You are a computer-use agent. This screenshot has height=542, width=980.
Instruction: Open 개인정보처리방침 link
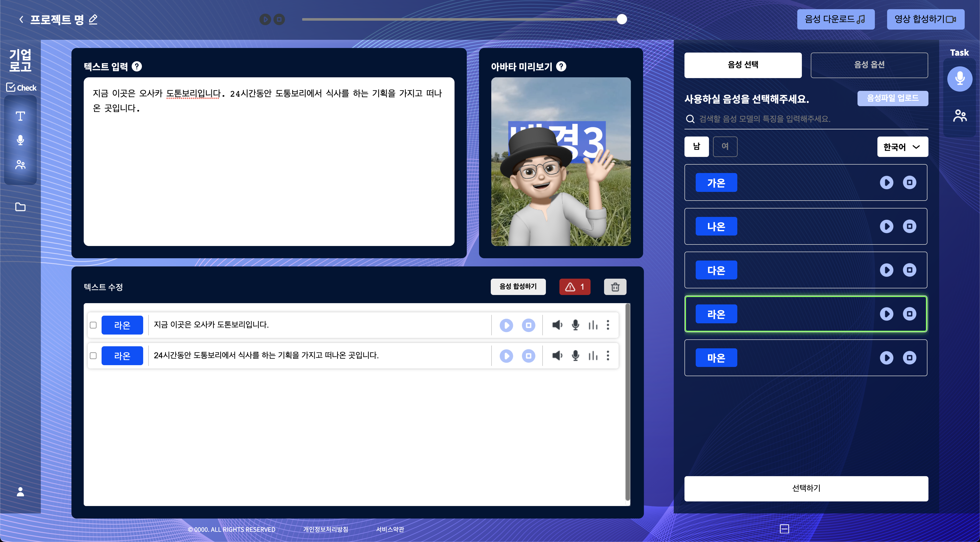coord(326,529)
